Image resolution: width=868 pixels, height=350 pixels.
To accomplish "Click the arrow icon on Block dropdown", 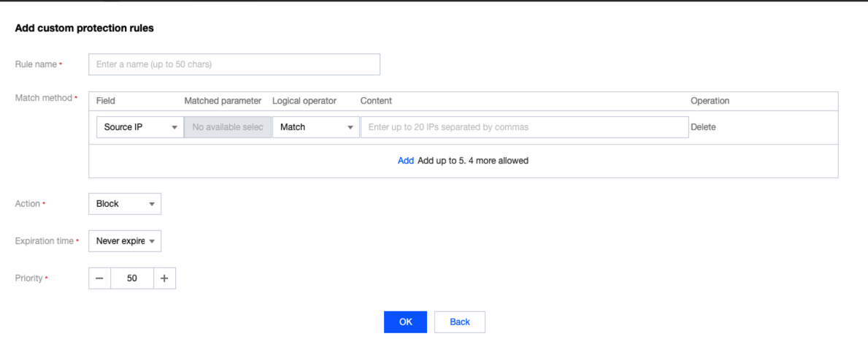I will click(152, 205).
